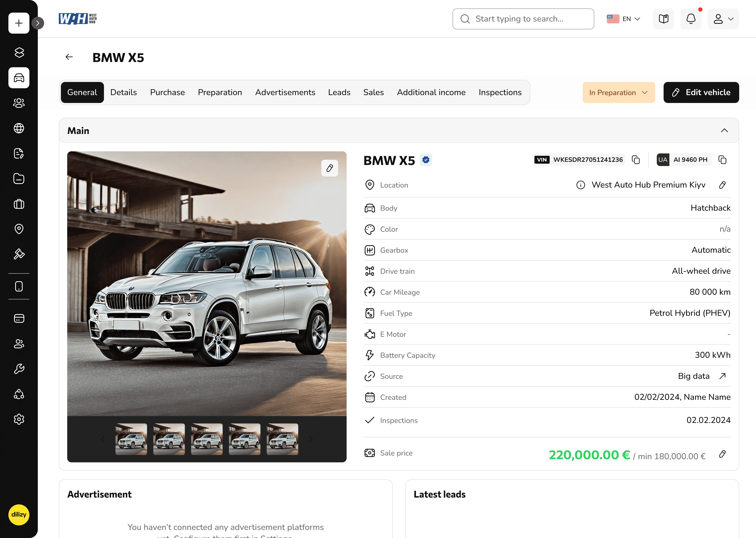Collapse the Main section panel
Viewport: 756px width, 538px height.
click(x=724, y=130)
